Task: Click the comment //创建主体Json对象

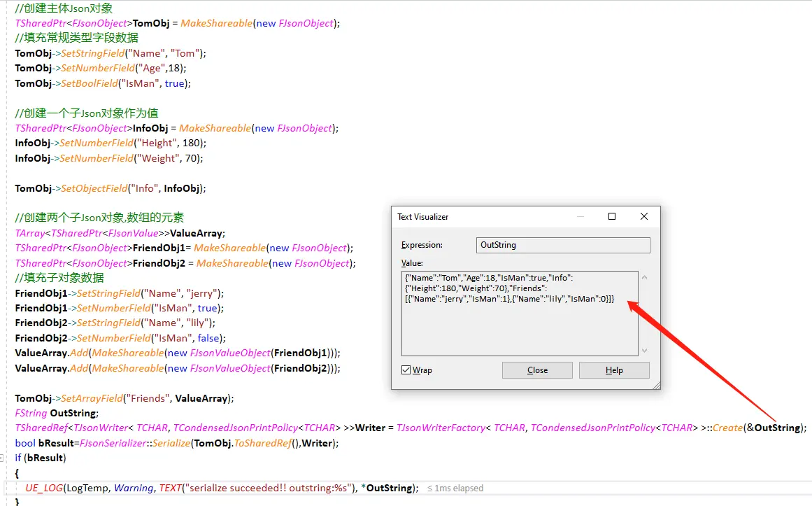Action: [64, 8]
